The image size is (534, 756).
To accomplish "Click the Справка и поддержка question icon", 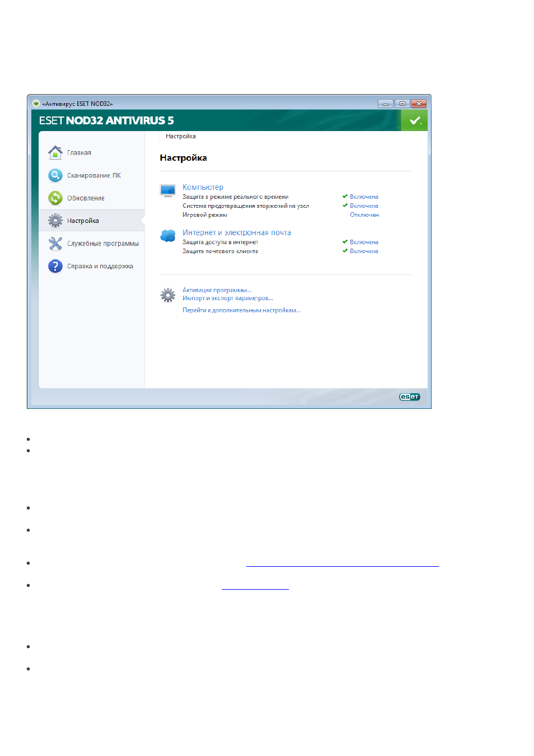I will tap(55, 266).
